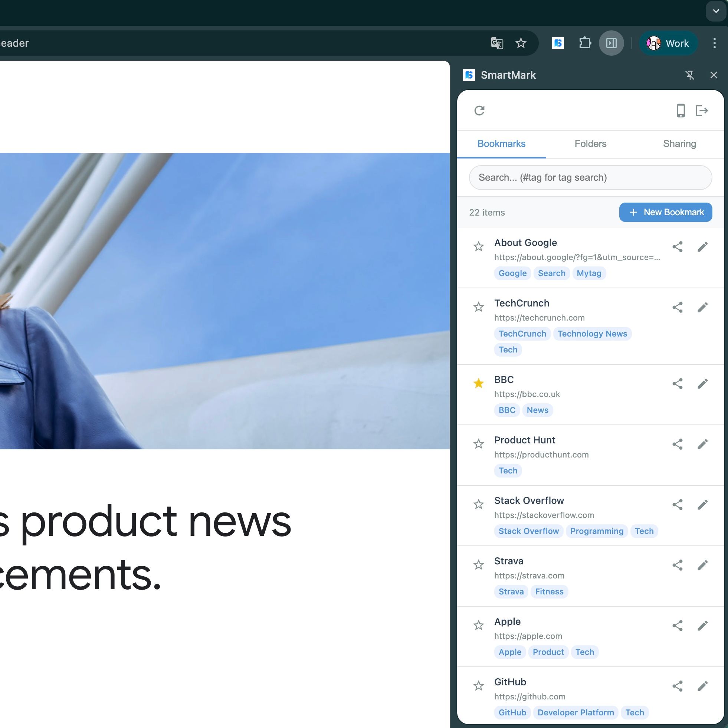Click the https://strava.com URL text

click(529, 576)
